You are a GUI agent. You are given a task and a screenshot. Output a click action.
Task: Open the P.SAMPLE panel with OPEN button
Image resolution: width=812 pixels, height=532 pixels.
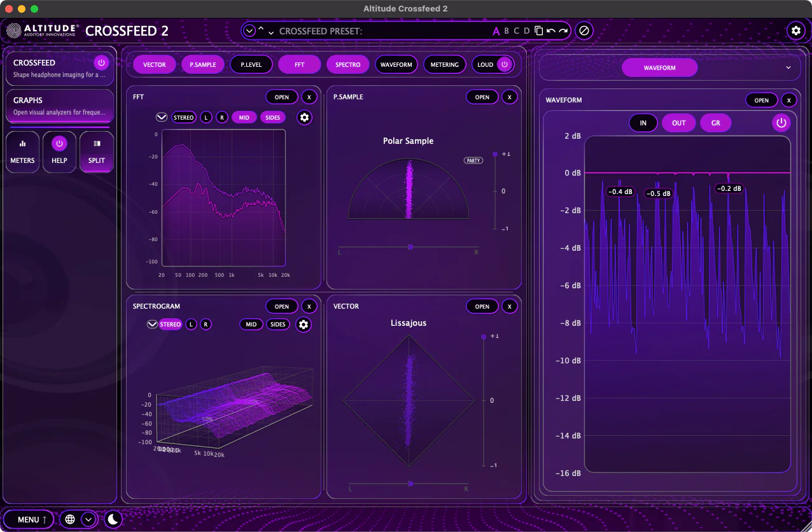482,97
